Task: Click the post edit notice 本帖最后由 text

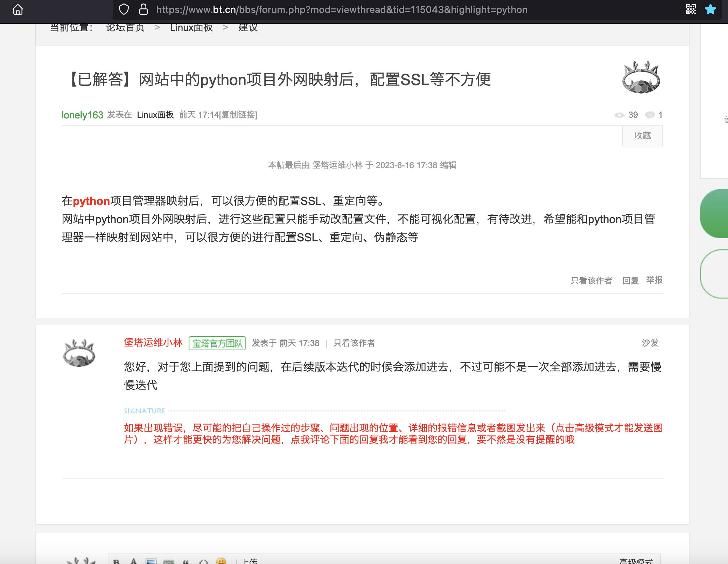Action: (x=362, y=165)
